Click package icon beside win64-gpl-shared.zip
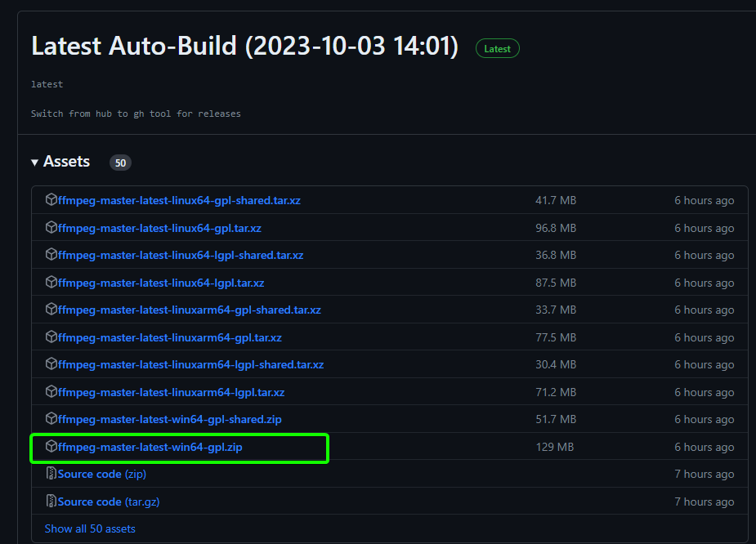 point(51,419)
